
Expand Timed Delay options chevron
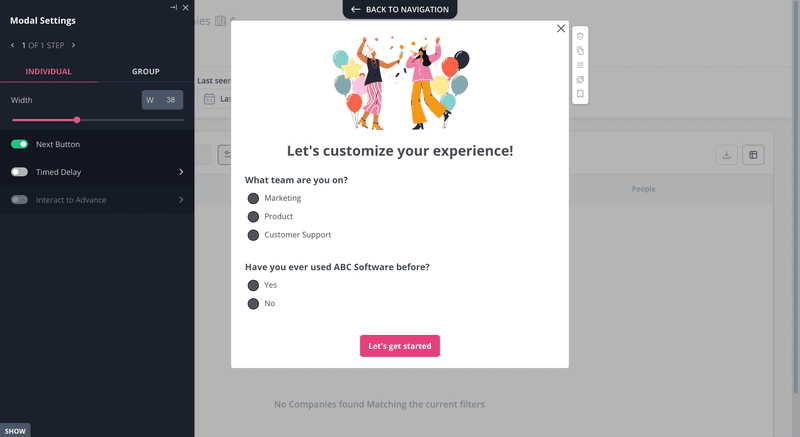(x=181, y=172)
